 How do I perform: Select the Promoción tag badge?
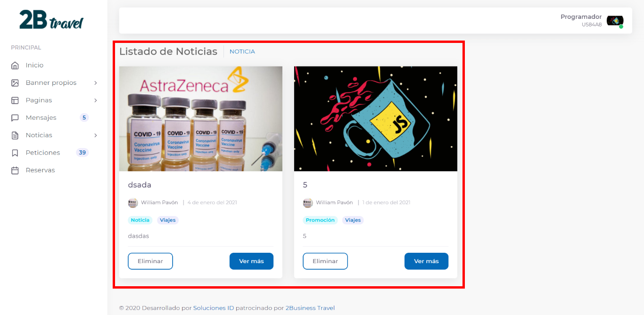[320, 220]
